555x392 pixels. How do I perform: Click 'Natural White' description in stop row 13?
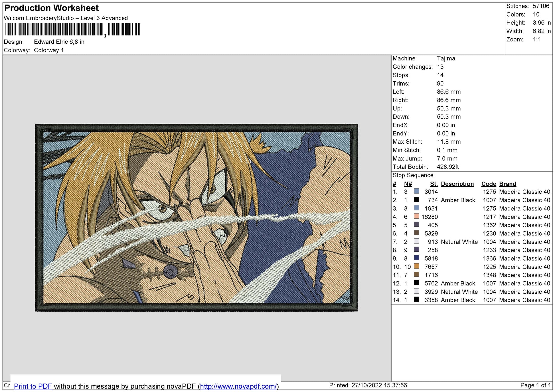tap(459, 292)
